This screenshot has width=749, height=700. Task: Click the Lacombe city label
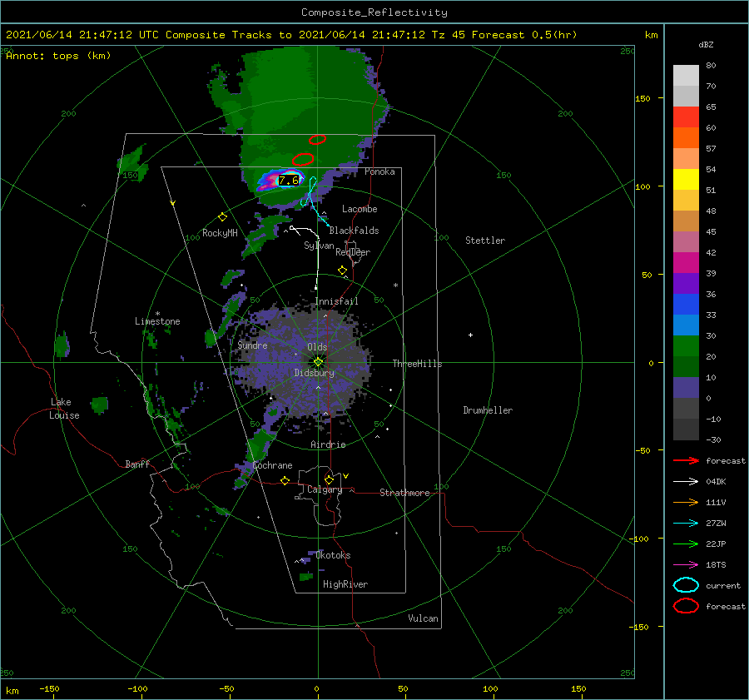coord(360,209)
